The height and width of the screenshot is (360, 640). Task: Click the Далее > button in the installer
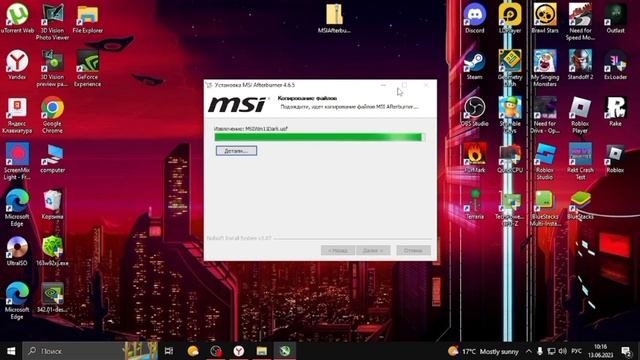(373, 250)
